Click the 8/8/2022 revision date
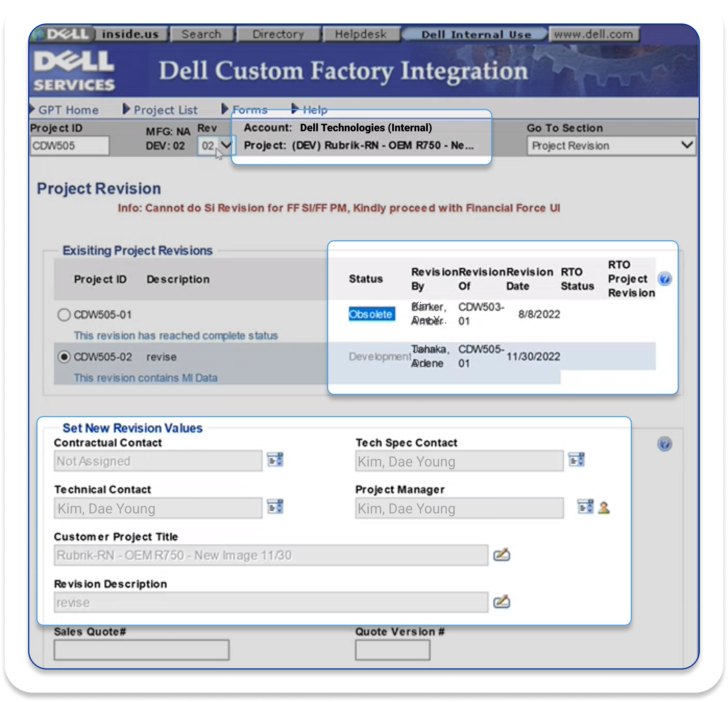 pyautogui.click(x=539, y=314)
